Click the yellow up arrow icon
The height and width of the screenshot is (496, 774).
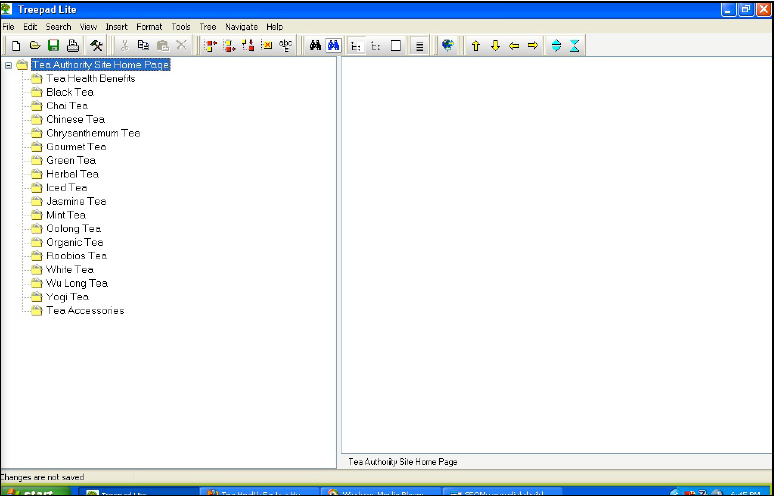476,46
